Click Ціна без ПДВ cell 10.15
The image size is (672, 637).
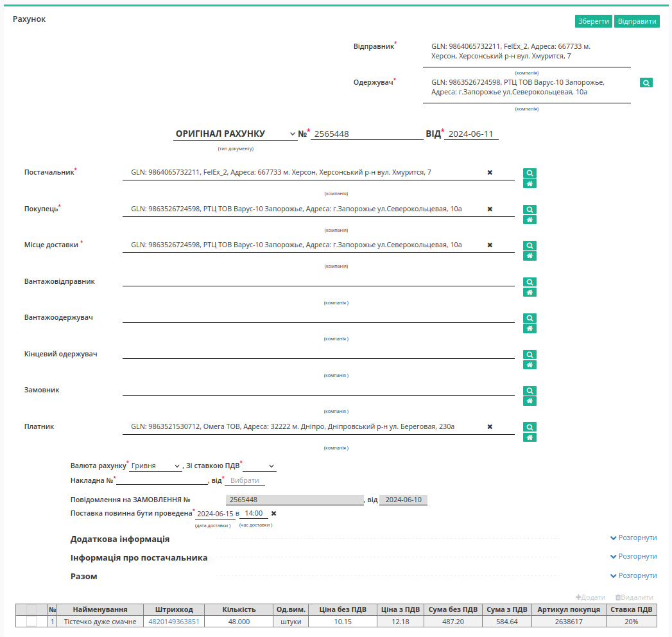coord(343,621)
